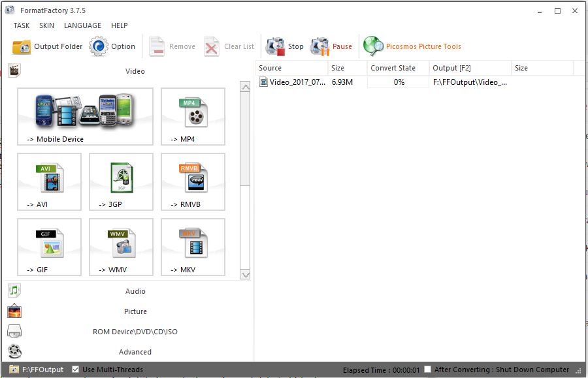This screenshot has height=378, width=588.
Task: Click the Output [F2] column header
Action: [x=470, y=68]
